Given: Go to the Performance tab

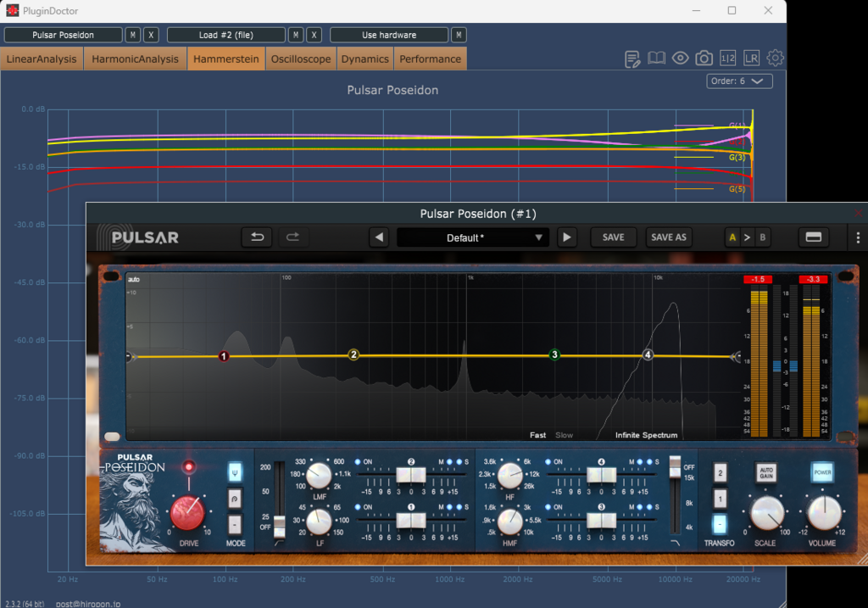Looking at the screenshot, I should coord(430,59).
